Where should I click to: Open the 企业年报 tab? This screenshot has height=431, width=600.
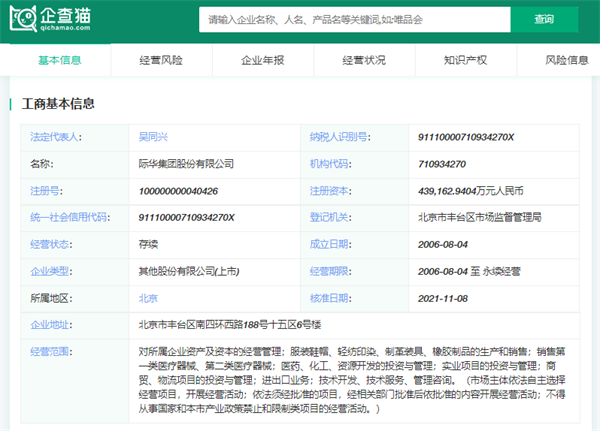coord(262,60)
